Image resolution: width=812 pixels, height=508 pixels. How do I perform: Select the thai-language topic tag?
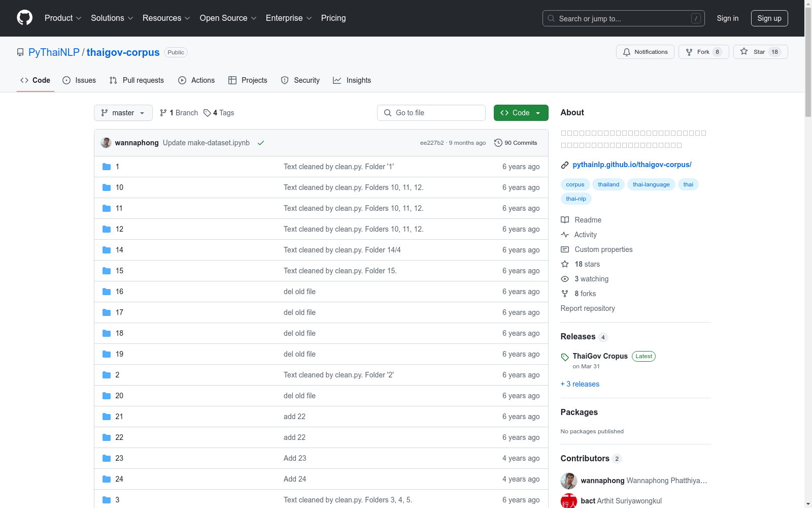tap(651, 184)
